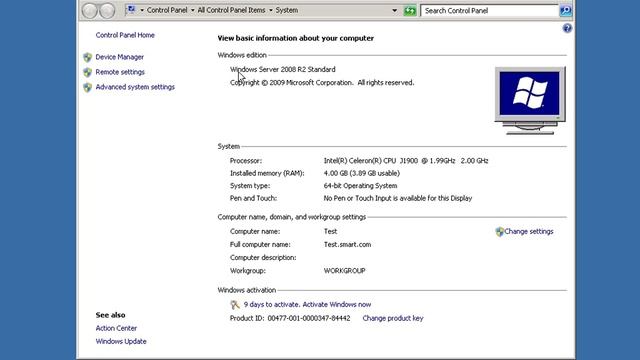Viewport: 640px width, 360px height.
Task: Click the No Pen or Touch Input text
Action: pos(398,198)
